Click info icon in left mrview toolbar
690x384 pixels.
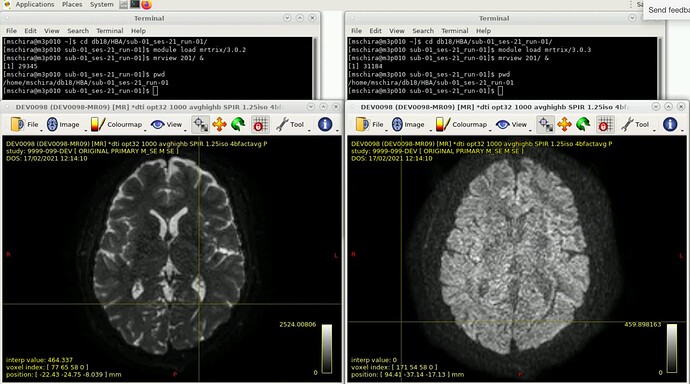pyautogui.click(x=325, y=124)
